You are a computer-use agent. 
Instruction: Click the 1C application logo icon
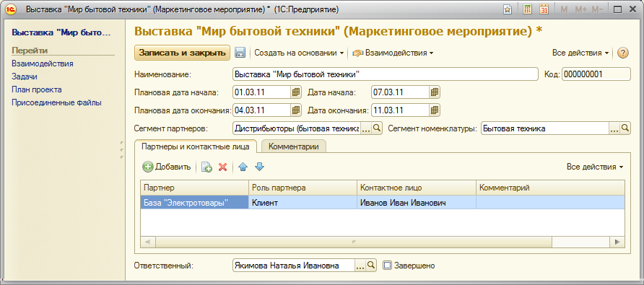pyautogui.click(x=11, y=9)
